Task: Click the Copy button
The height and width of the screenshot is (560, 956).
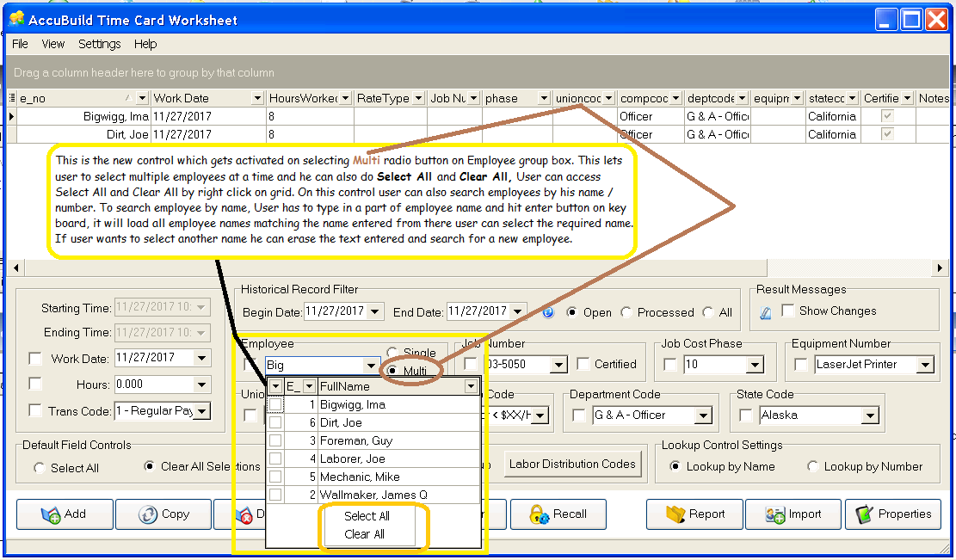Action: (x=163, y=514)
